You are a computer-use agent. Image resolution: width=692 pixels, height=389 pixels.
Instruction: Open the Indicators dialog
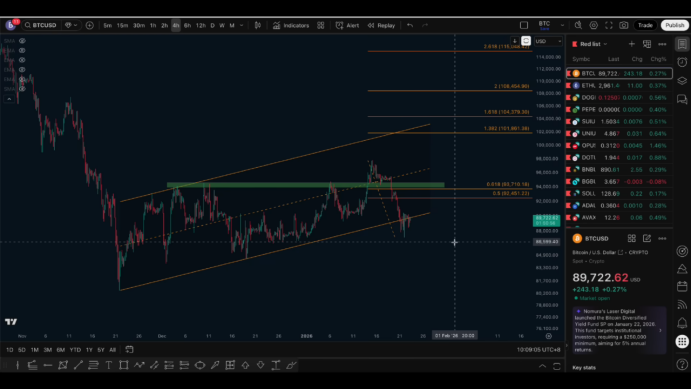click(291, 26)
